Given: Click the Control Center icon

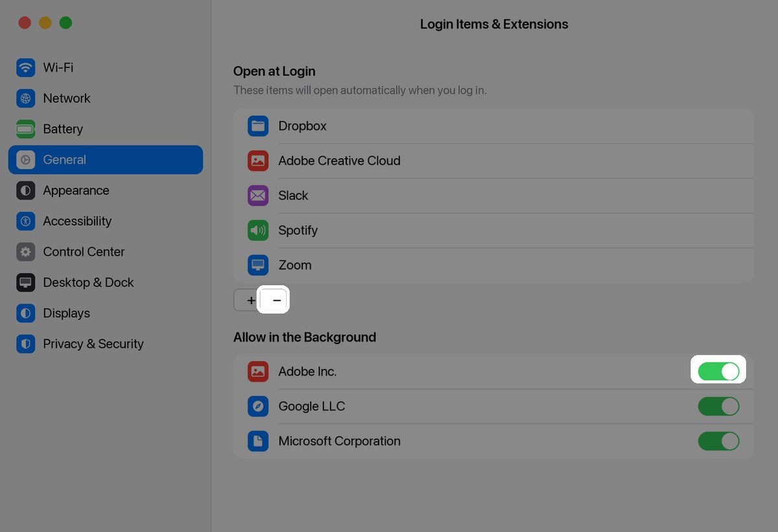Looking at the screenshot, I should (x=25, y=252).
